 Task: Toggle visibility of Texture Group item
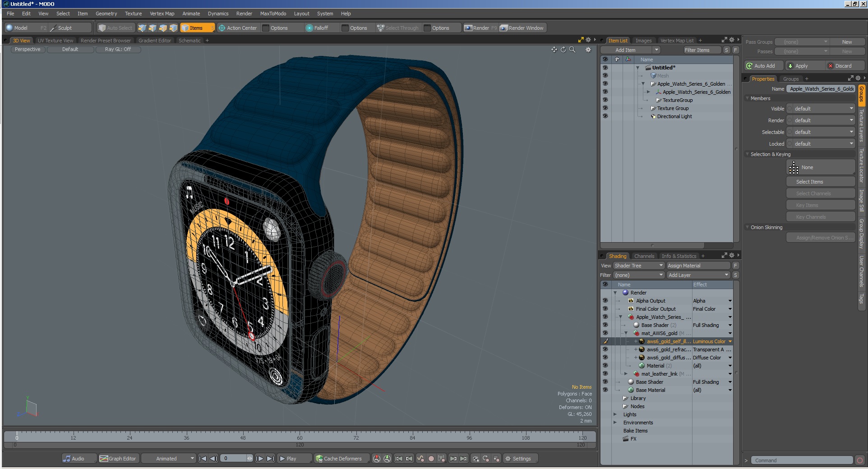(x=605, y=108)
